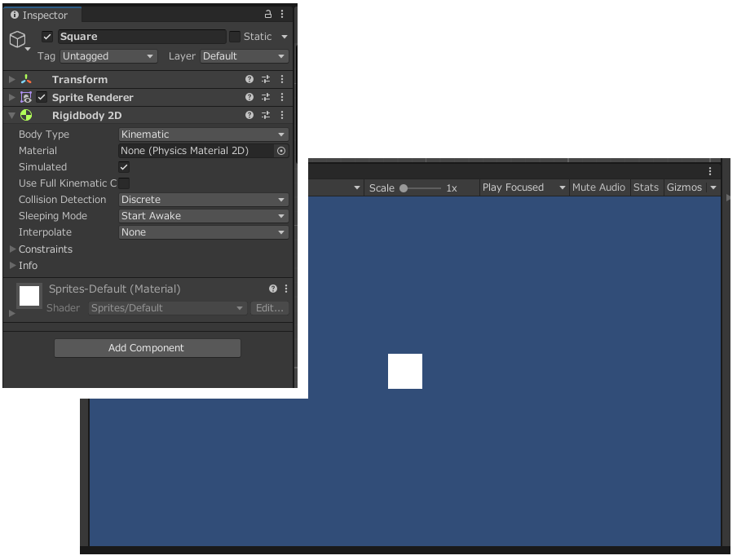Collapse the Rigidbody 2D component
737x560 pixels.
[12, 115]
